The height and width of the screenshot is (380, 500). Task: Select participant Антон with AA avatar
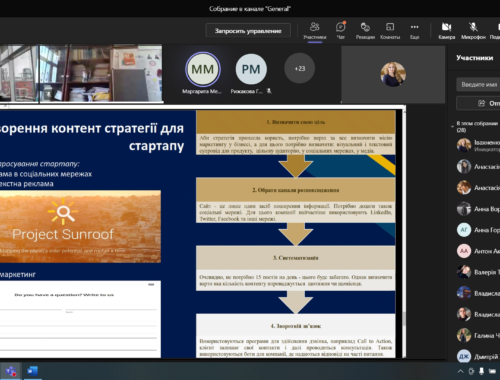click(x=478, y=251)
